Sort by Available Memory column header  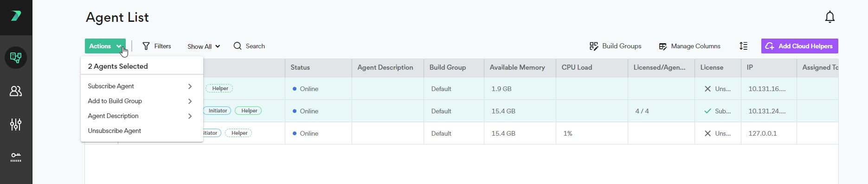point(517,67)
